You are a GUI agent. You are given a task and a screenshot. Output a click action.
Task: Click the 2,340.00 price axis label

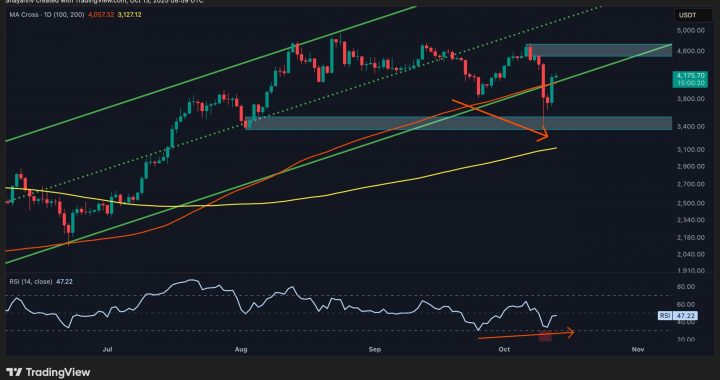[x=692, y=219]
